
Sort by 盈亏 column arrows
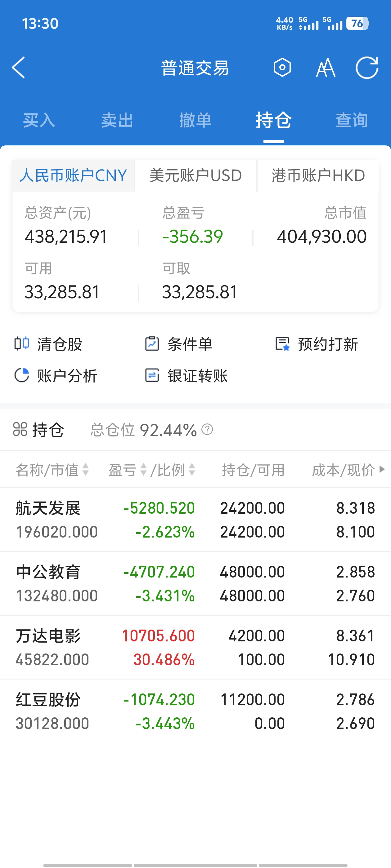[143, 469]
